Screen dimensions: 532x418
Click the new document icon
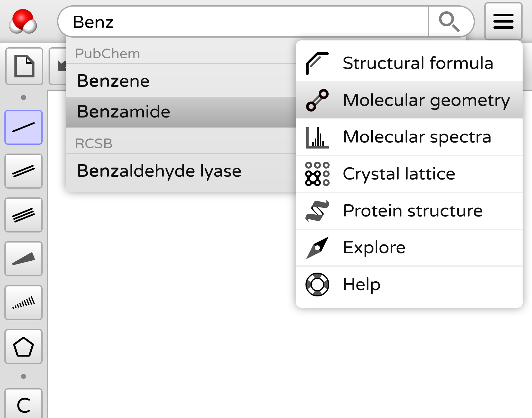coord(24,66)
